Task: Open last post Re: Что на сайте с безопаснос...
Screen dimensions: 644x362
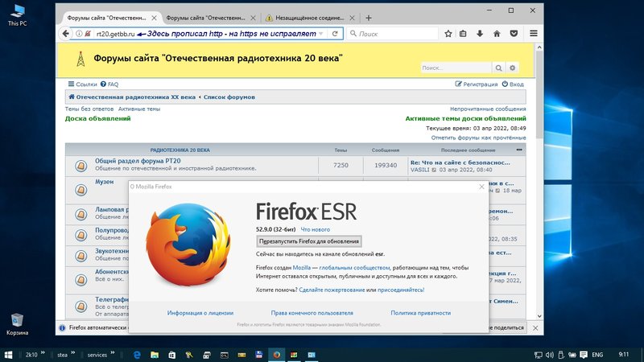Action: coord(460,162)
